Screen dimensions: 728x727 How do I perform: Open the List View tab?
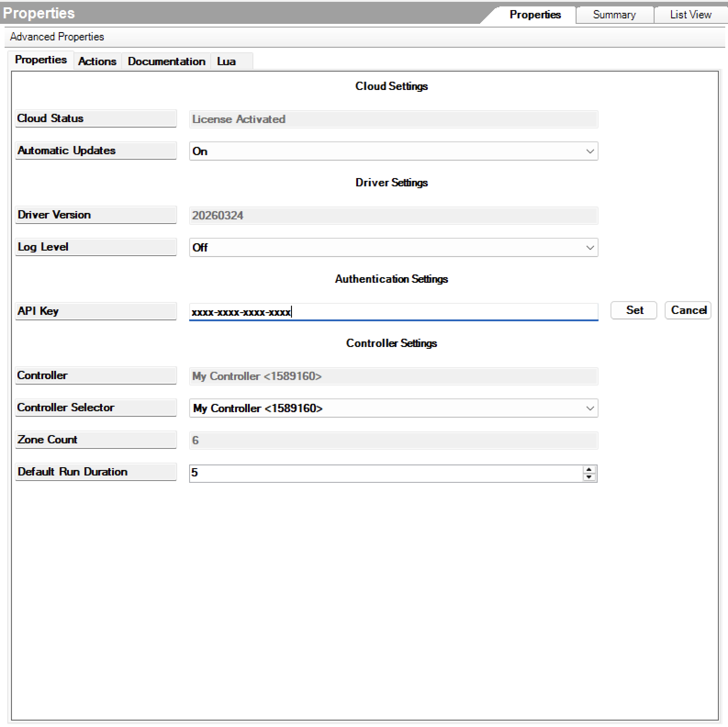(690, 15)
